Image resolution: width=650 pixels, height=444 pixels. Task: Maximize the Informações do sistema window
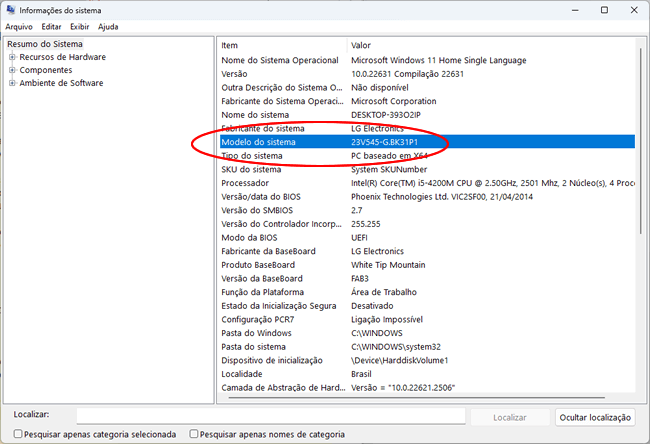pos(604,10)
